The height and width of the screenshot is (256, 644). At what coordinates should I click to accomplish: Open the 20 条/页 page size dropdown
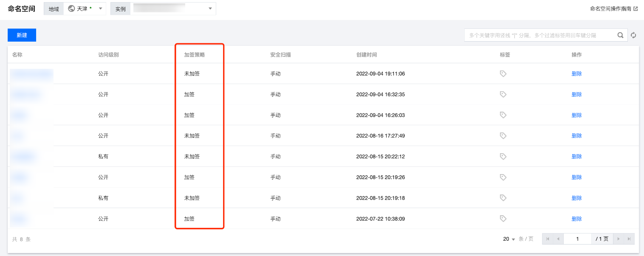[509, 239]
